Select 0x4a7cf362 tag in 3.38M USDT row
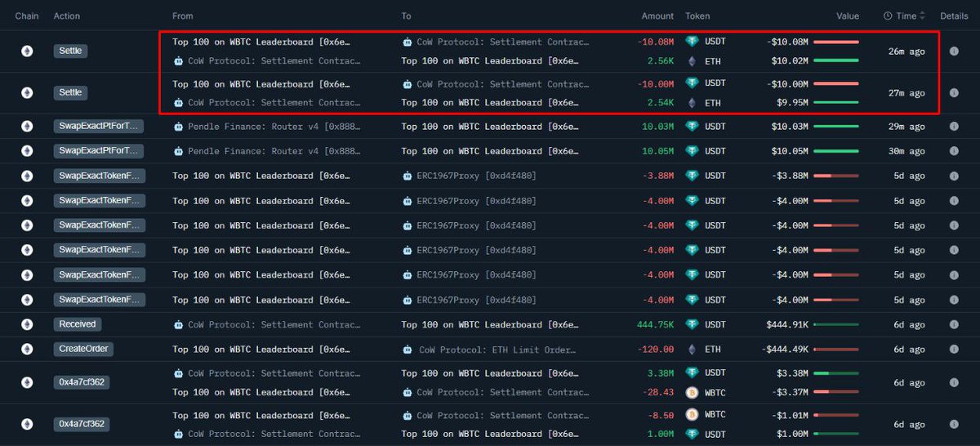Screen dimensions: 980x446 tap(83, 382)
